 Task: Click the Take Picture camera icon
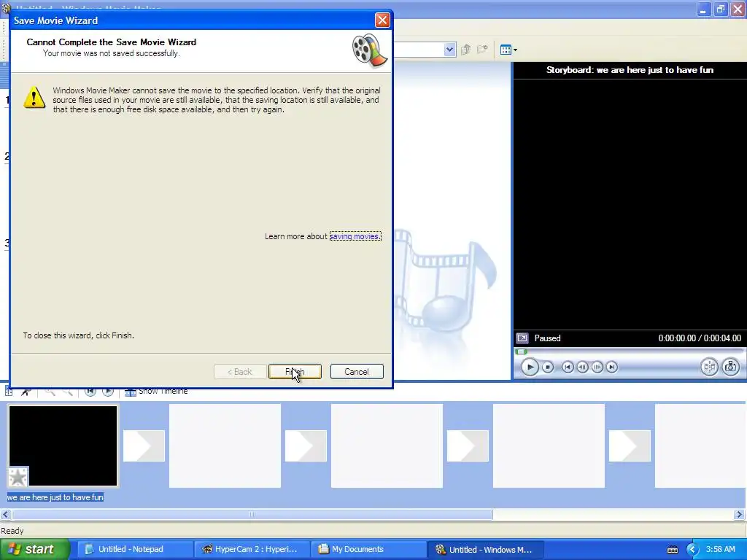click(x=731, y=367)
